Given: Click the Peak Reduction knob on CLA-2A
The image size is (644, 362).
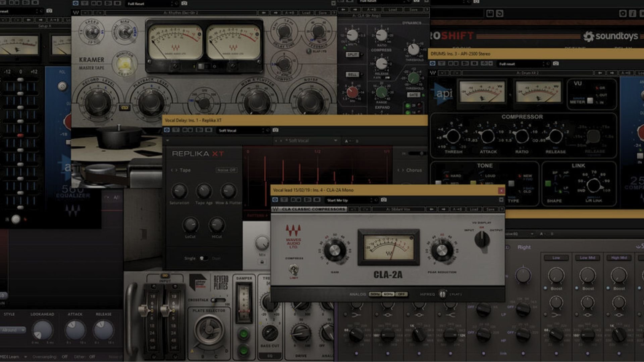Looking at the screenshot, I should (441, 250).
